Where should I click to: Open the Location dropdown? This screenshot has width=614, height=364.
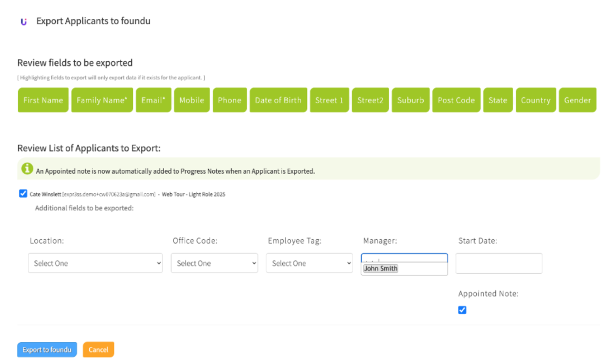click(95, 263)
